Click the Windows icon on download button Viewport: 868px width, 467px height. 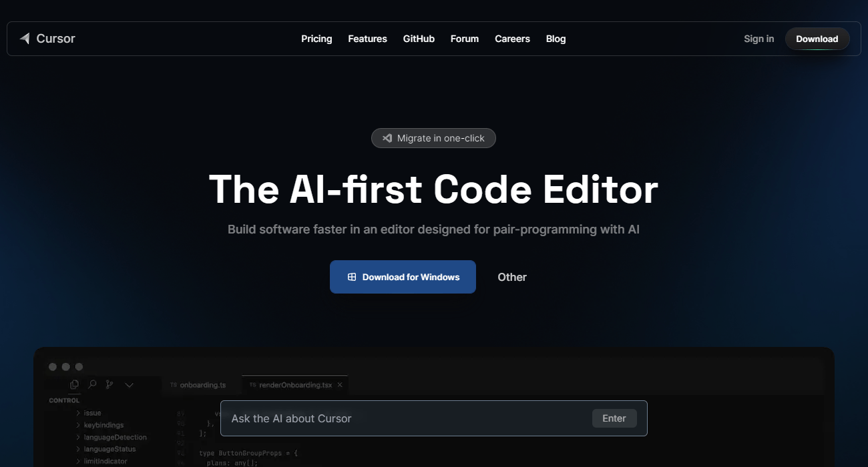(352, 277)
